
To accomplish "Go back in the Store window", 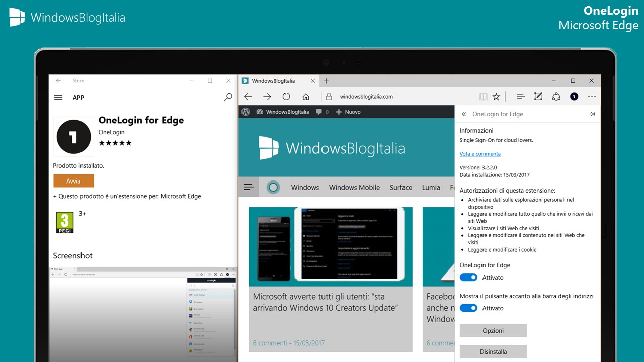I will pos(58,81).
